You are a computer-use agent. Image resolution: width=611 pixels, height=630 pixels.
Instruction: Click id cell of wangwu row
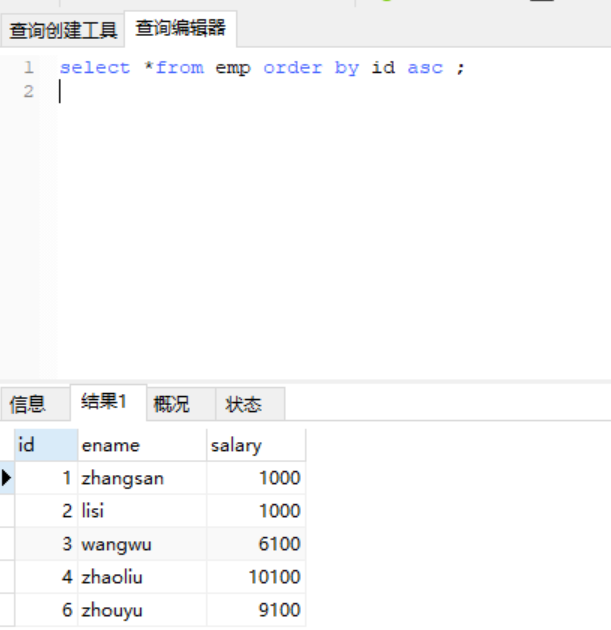[x=46, y=544]
